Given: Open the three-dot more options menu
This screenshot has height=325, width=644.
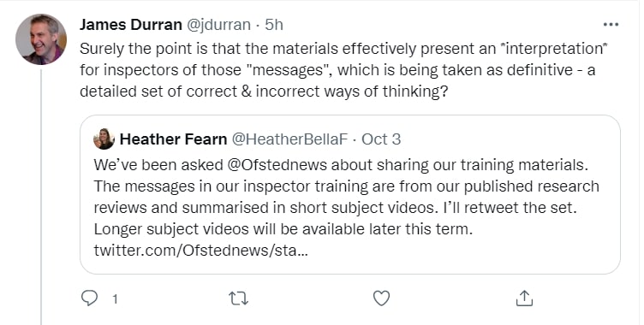Looking at the screenshot, I should coord(611,25).
